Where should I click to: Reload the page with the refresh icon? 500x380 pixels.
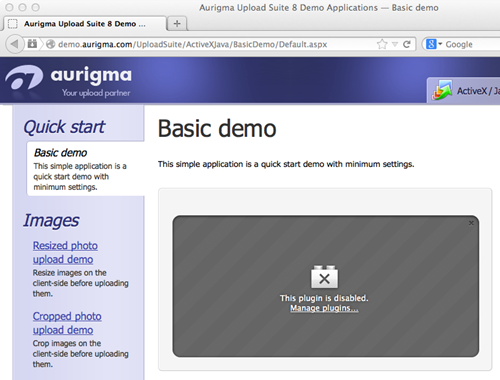pos(407,44)
